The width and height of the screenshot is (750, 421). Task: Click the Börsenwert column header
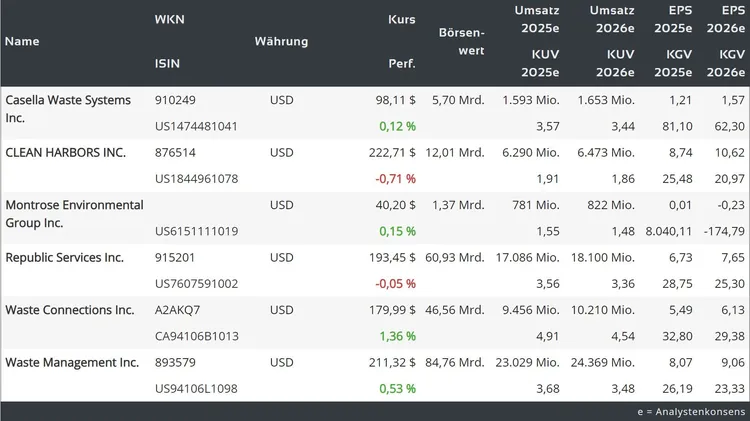click(x=462, y=41)
